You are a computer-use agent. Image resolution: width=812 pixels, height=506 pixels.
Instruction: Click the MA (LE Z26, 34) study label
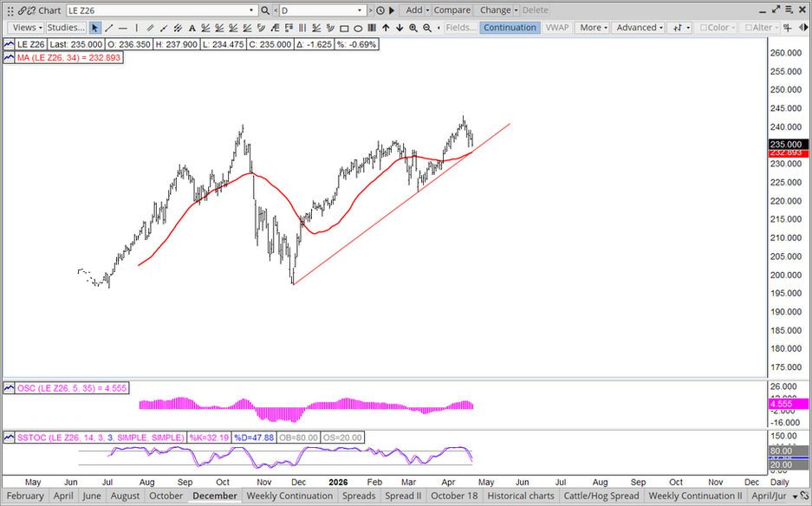tap(68, 58)
